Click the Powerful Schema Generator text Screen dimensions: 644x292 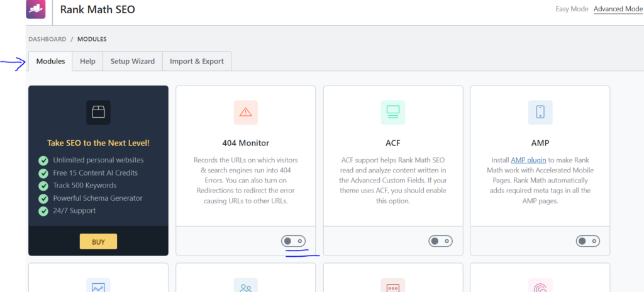click(x=97, y=198)
